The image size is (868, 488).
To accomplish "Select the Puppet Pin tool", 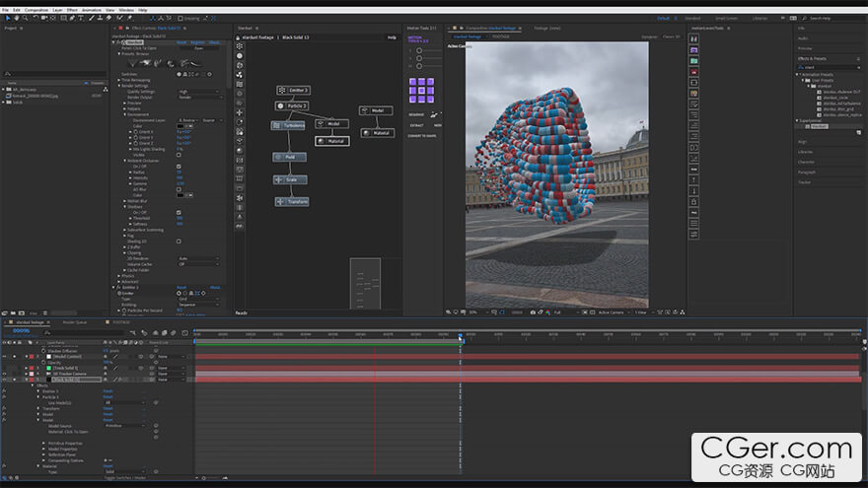I will pyautogui.click(x=130, y=19).
